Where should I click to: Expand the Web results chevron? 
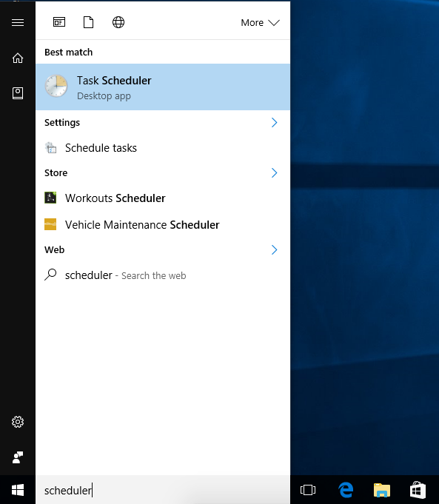275,249
